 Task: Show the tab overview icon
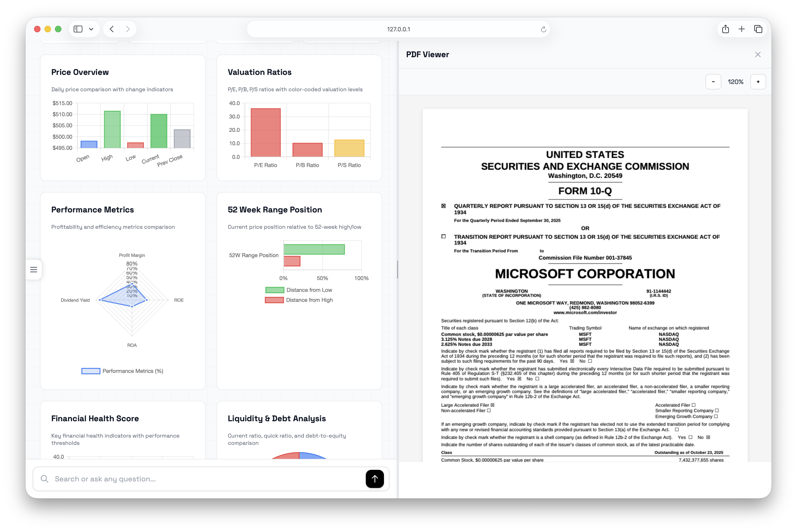[x=758, y=29]
